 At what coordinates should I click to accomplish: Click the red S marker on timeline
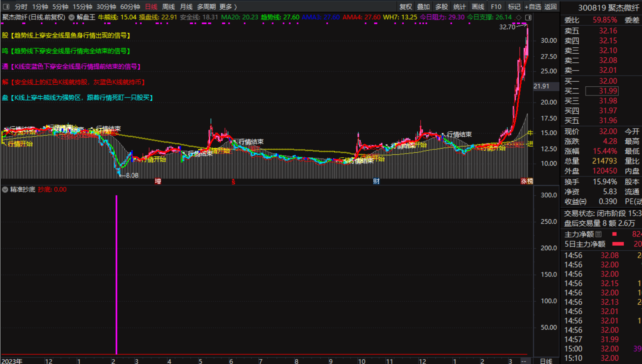point(233,182)
